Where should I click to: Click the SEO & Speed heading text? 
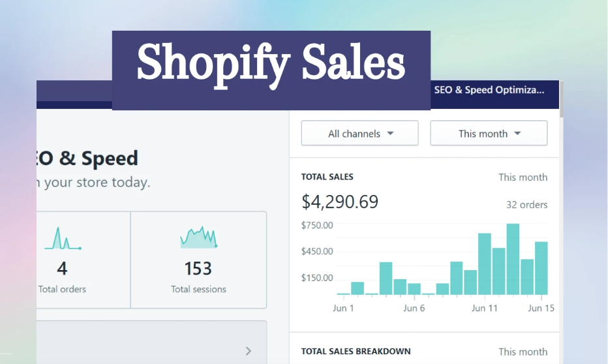coord(87,159)
